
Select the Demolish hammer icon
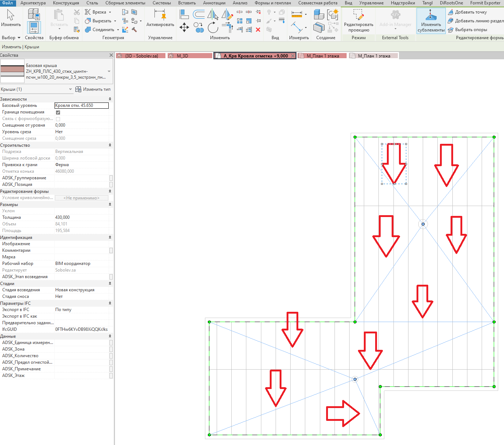pos(134,29)
